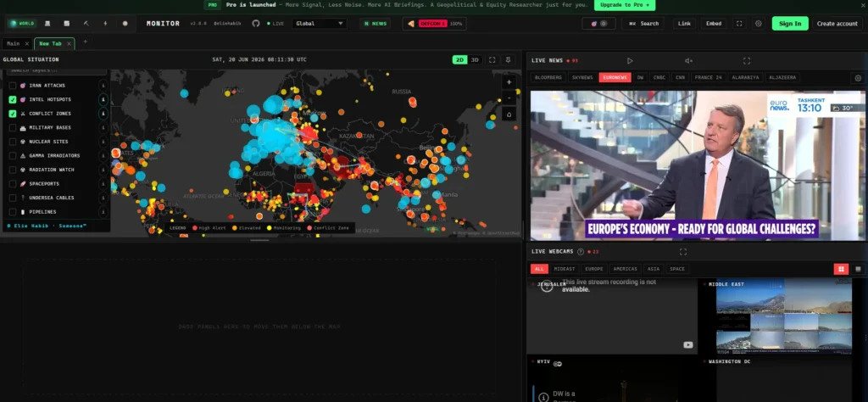Pin the Global Situation map panel
Screen dimensions: 868x402
(x=508, y=60)
